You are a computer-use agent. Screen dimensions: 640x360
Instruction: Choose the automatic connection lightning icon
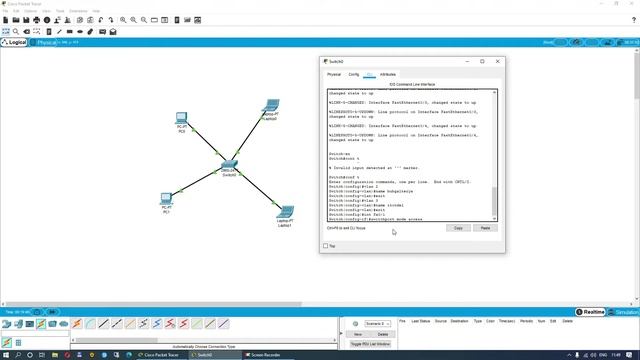pyautogui.click(x=77, y=324)
